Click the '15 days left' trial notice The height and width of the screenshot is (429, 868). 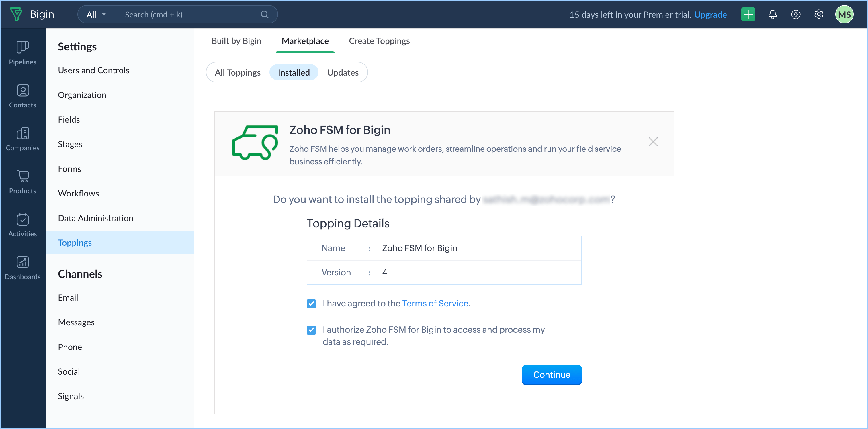(630, 15)
